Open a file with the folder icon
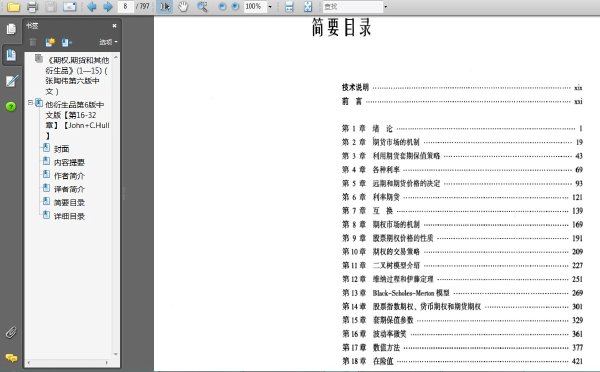The image size is (600, 372). pos(13,7)
